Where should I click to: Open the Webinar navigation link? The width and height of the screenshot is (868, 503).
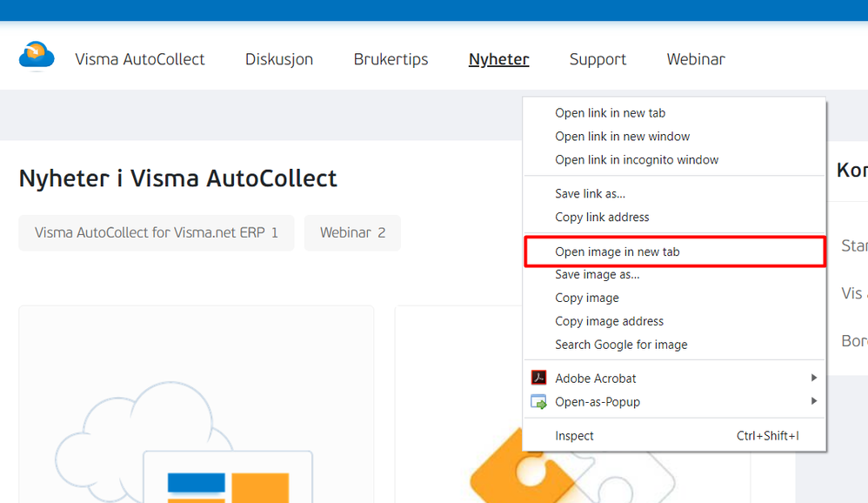click(x=696, y=59)
